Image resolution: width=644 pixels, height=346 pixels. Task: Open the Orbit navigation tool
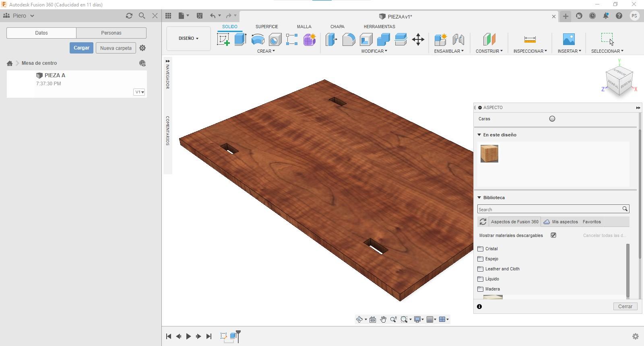(x=359, y=319)
